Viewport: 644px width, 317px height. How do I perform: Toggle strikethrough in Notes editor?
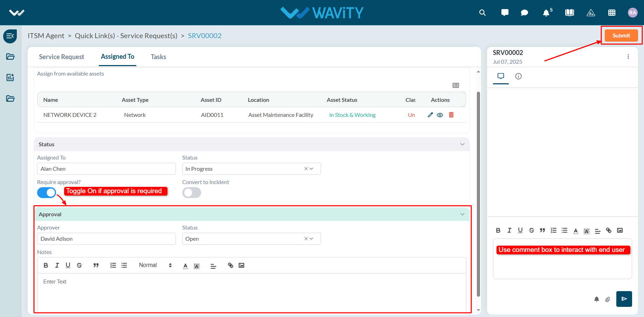click(x=79, y=265)
